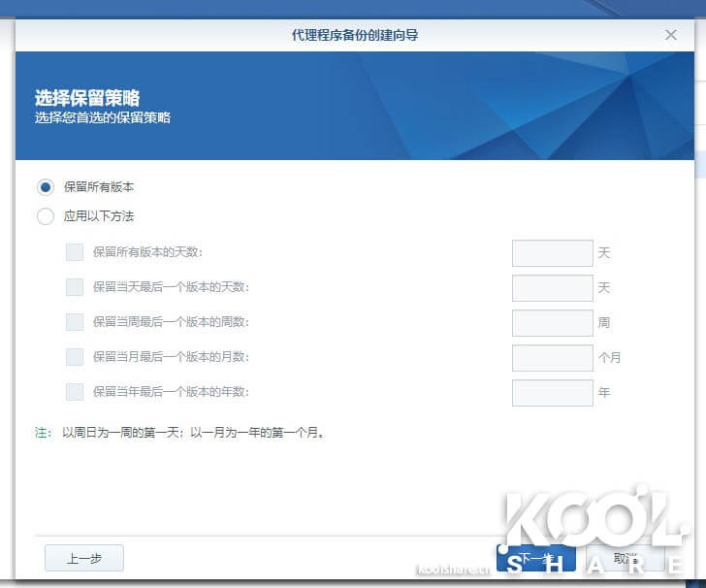Click the 保留所有版本的天数 days input field
The image size is (706, 588).
point(552,253)
